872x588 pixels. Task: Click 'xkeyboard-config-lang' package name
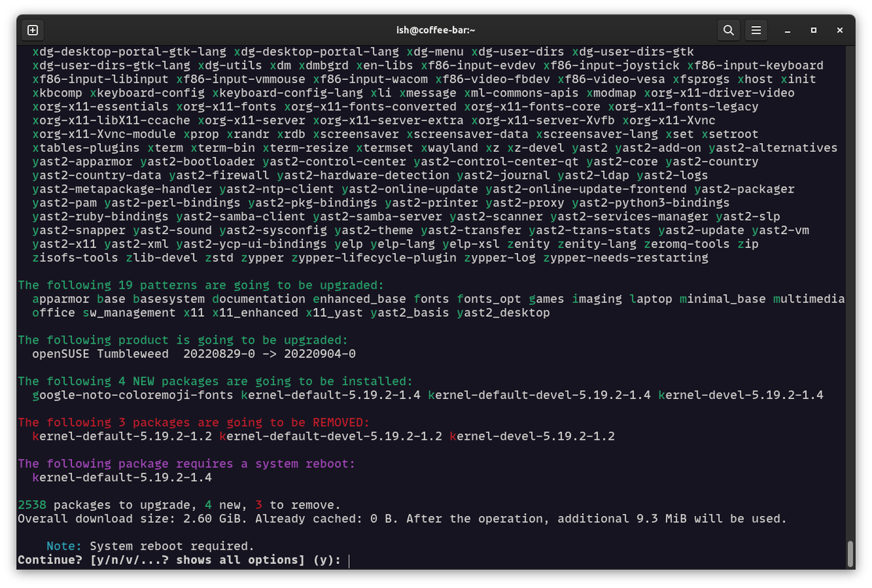click(x=288, y=92)
